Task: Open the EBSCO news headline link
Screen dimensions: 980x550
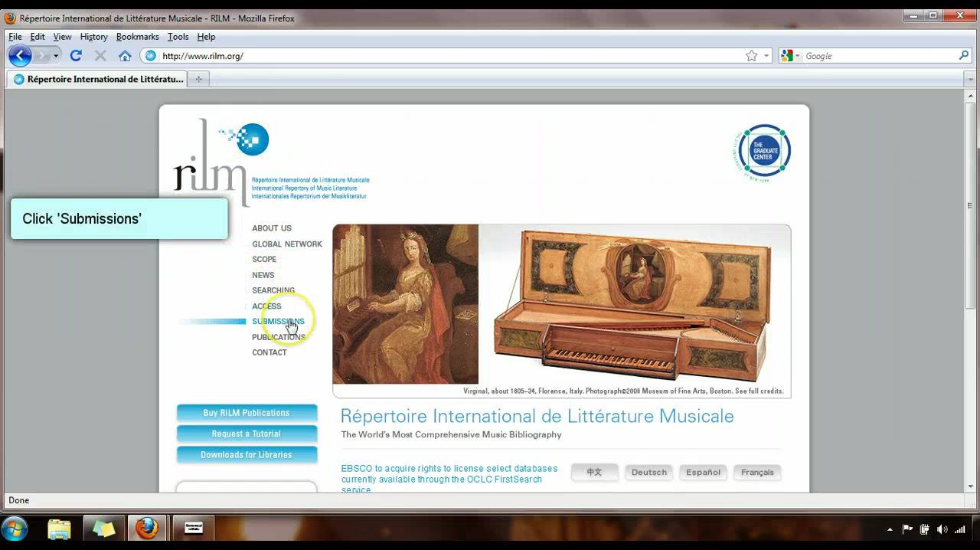Action: coord(449,480)
